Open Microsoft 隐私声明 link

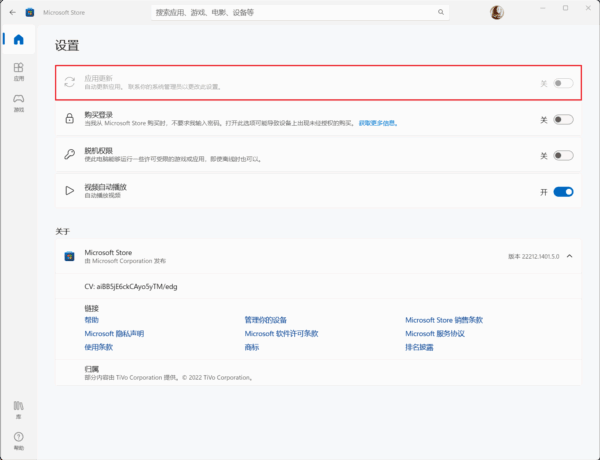point(114,333)
